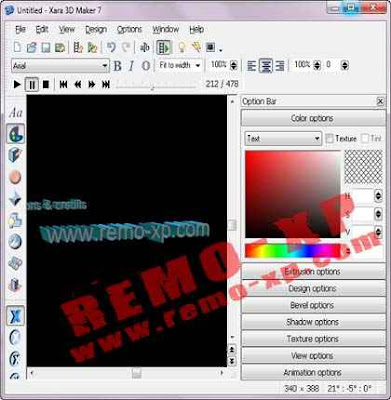Select the extrusion tool in sidebar
Viewport: 391px width, 400px height.
(x=15, y=155)
